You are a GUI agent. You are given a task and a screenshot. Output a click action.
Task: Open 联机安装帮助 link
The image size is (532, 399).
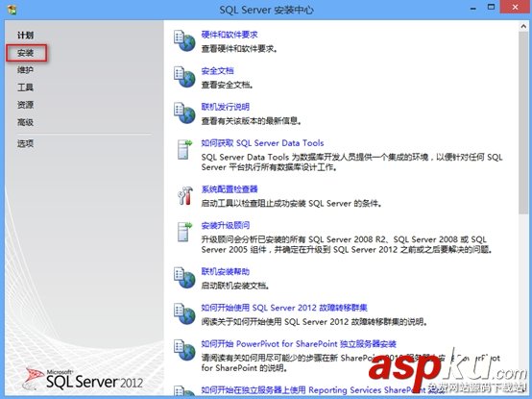point(226,271)
